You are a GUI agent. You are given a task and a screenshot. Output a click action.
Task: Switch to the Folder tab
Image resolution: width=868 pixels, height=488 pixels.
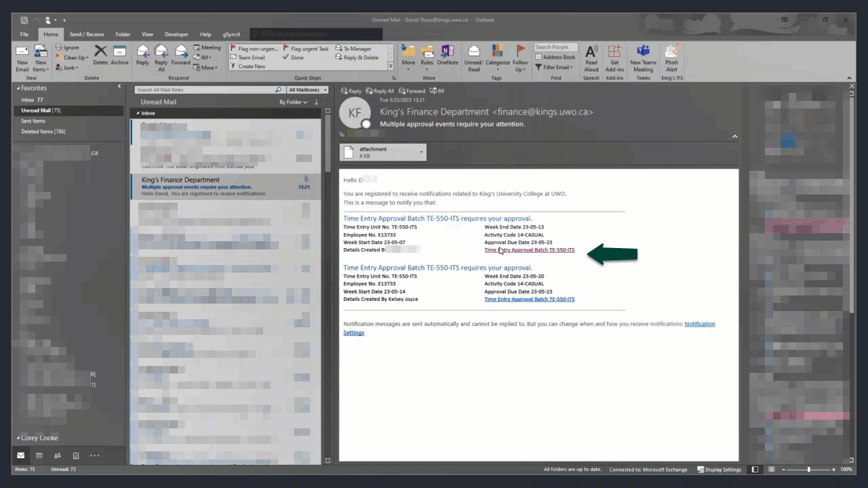[x=123, y=34]
